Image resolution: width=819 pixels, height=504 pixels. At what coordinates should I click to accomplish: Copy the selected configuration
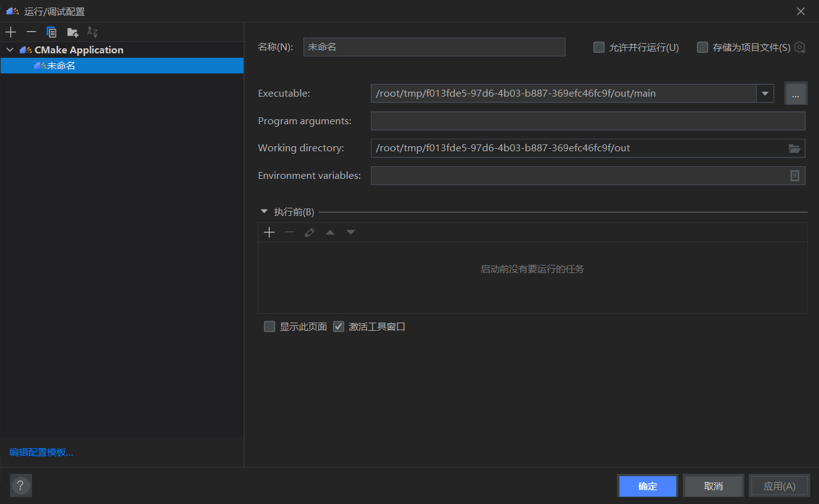pyautogui.click(x=52, y=32)
